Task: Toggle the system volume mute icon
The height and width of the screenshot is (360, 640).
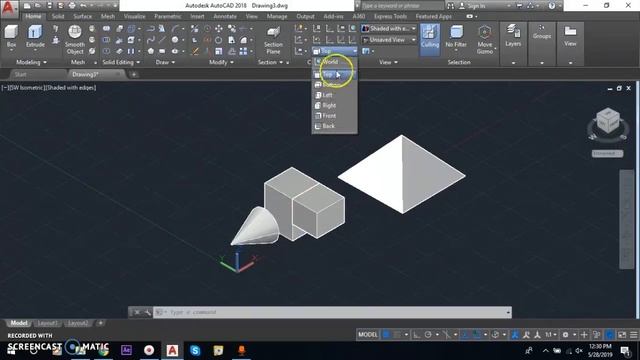Action: pos(579,351)
